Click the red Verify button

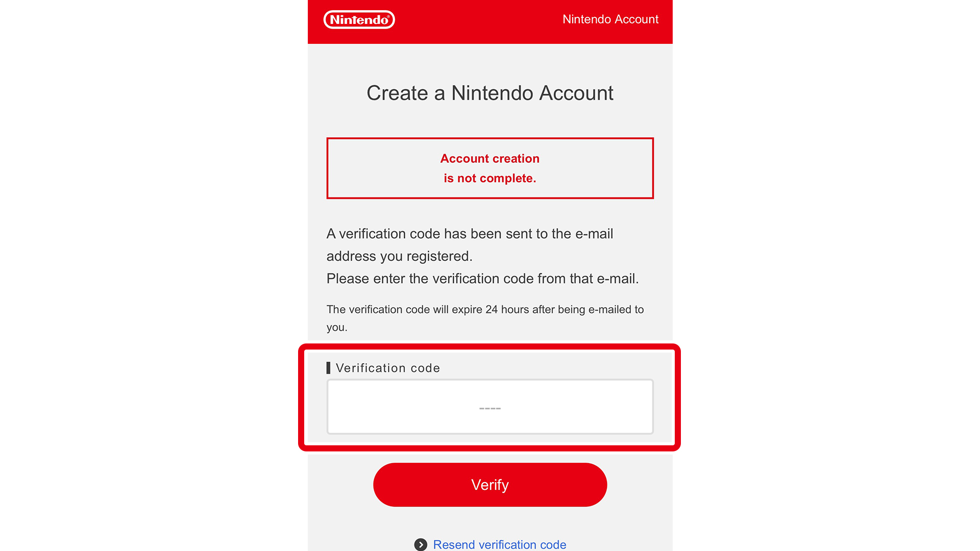(490, 485)
